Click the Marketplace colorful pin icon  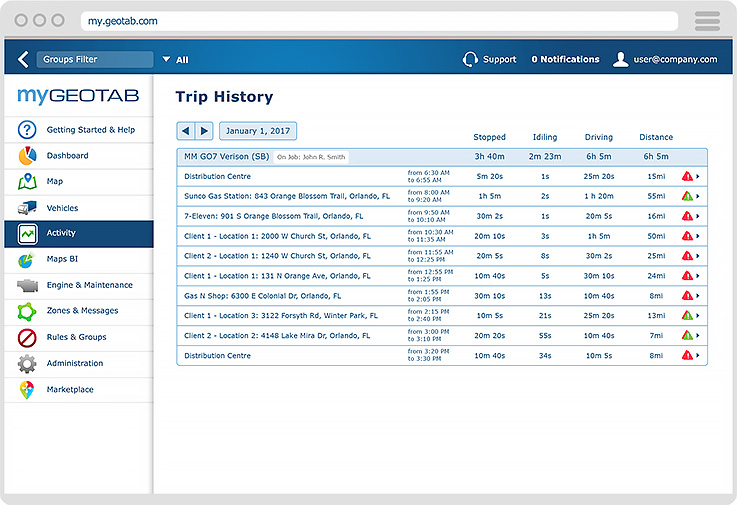pyautogui.click(x=27, y=390)
